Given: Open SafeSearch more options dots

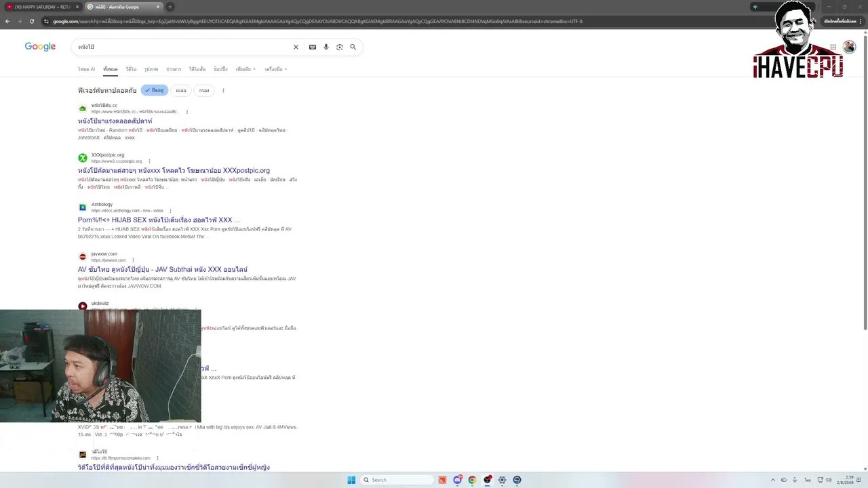Looking at the screenshot, I should 223,90.
